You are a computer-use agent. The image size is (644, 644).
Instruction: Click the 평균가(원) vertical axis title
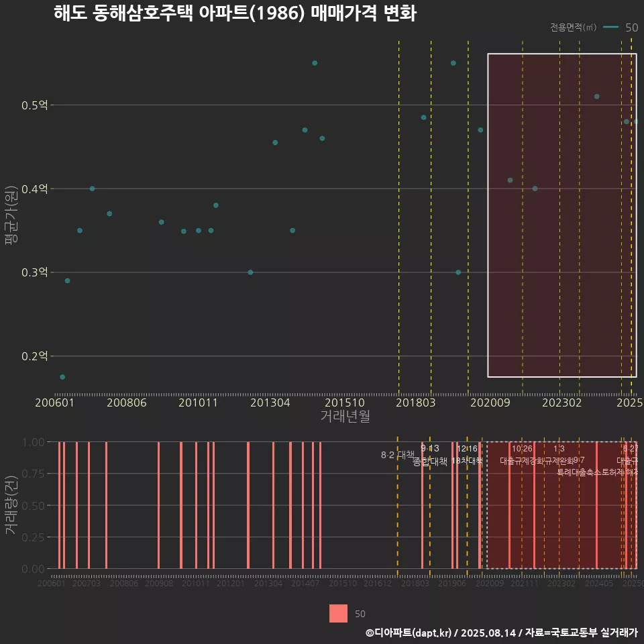[11, 215]
